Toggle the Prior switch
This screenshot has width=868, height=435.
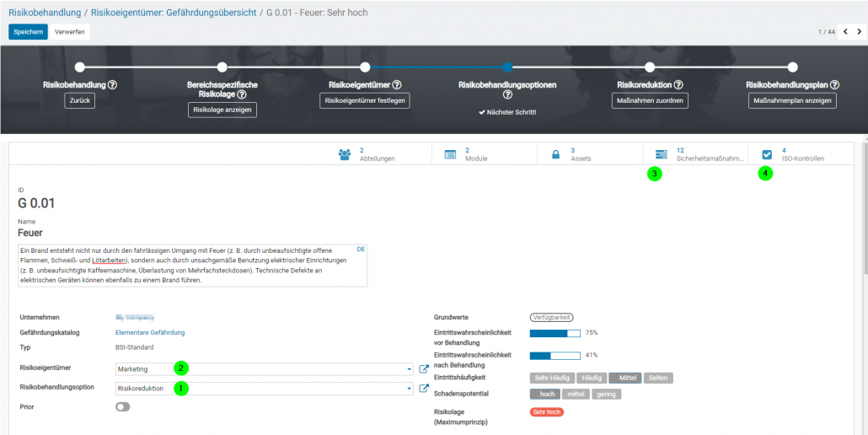click(x=123, y=406)
